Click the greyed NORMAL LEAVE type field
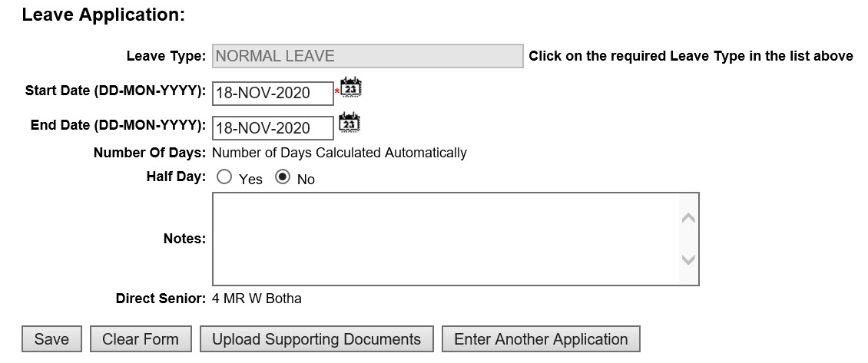Screen dimensions: 868x363 [367, 56]
